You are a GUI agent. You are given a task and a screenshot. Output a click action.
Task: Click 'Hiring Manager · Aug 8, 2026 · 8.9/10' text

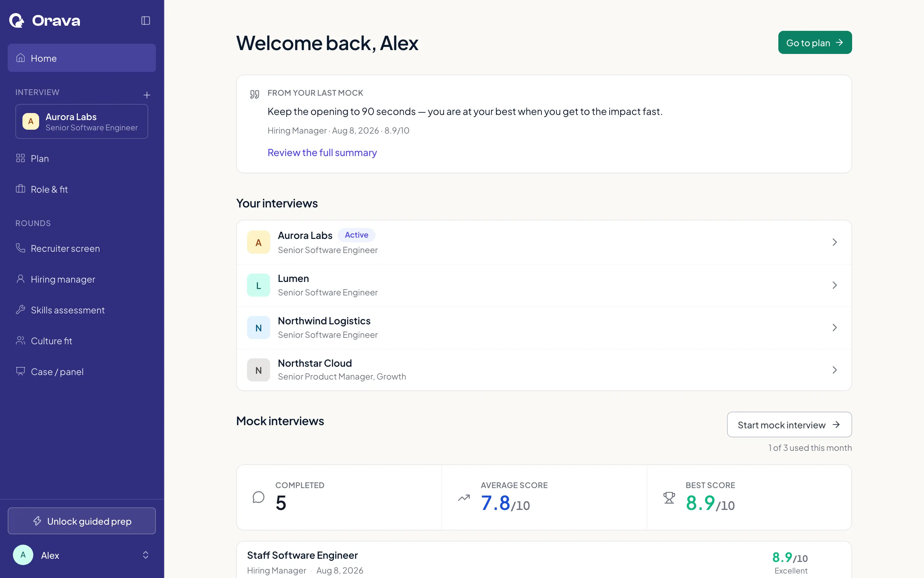pyautogui.click(x=338, y=130)
